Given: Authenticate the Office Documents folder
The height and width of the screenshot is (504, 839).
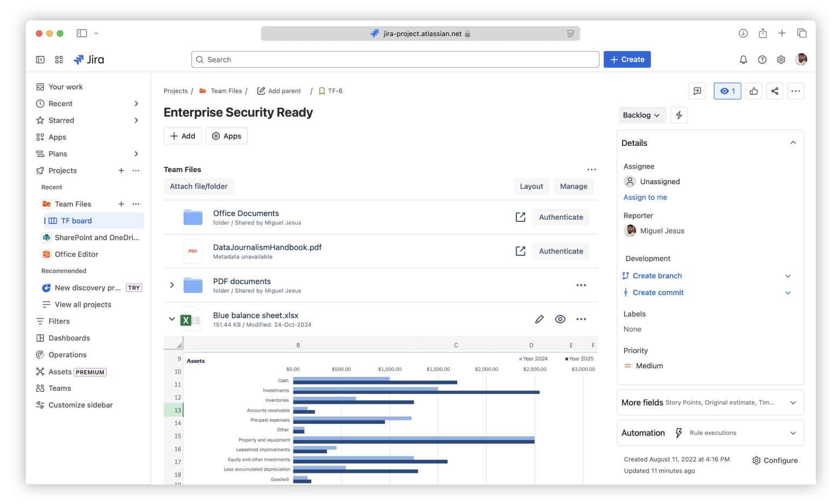Looking at the screenshot, I should coord(561,217).
